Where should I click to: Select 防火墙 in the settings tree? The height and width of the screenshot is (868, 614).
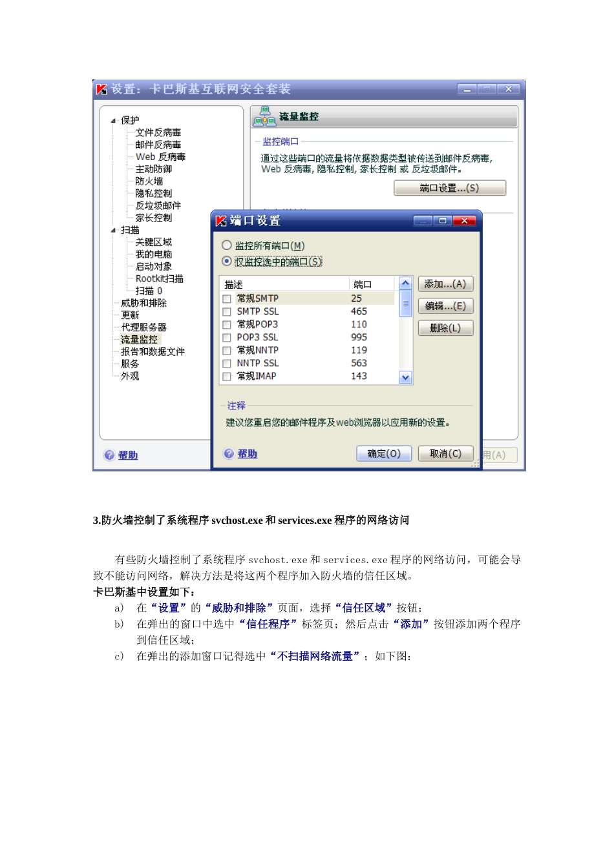(x=149, y=181)
